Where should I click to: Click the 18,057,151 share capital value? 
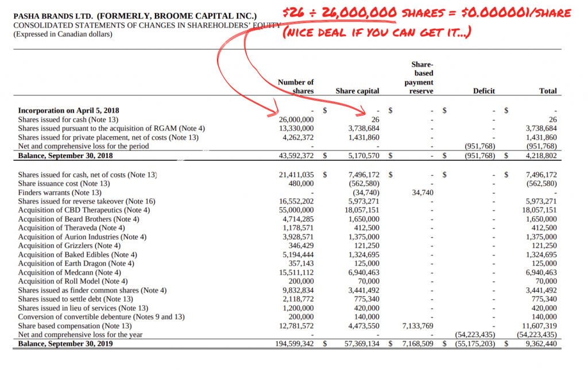click(362, 210)
